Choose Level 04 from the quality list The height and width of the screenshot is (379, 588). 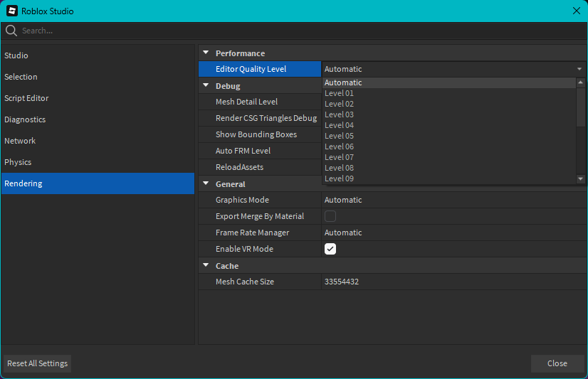449,125
